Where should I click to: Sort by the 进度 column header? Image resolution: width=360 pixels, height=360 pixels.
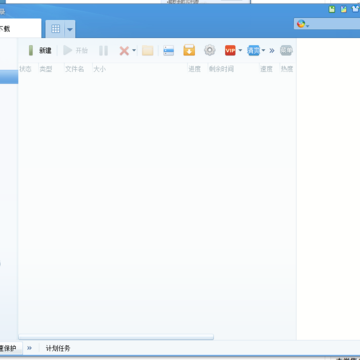[195, 69]
